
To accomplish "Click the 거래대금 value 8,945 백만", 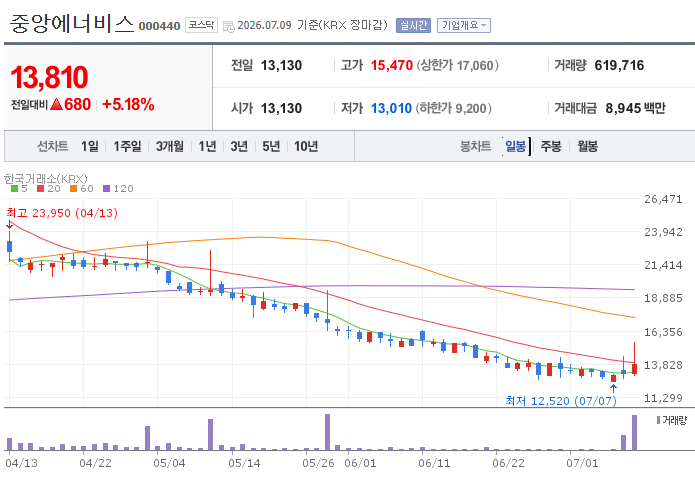I will (636, 108).
